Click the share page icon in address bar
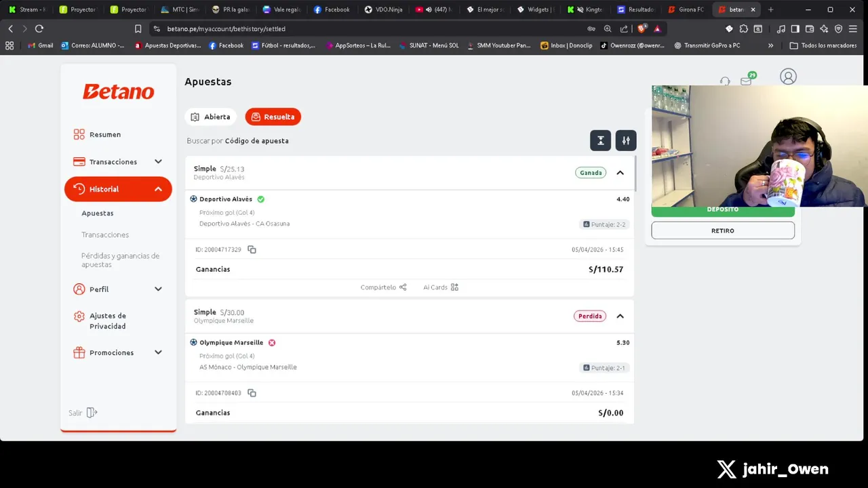 pos(624,28)
